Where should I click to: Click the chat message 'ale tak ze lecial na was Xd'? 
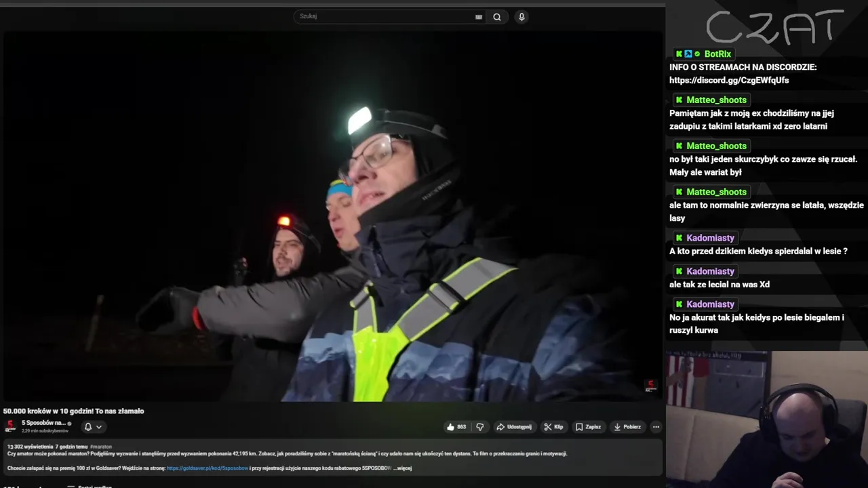[x=719, y=285]
